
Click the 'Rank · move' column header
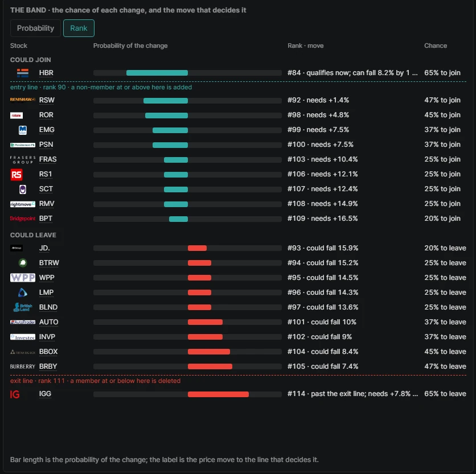pyautogui.click(x=306, y=46)
